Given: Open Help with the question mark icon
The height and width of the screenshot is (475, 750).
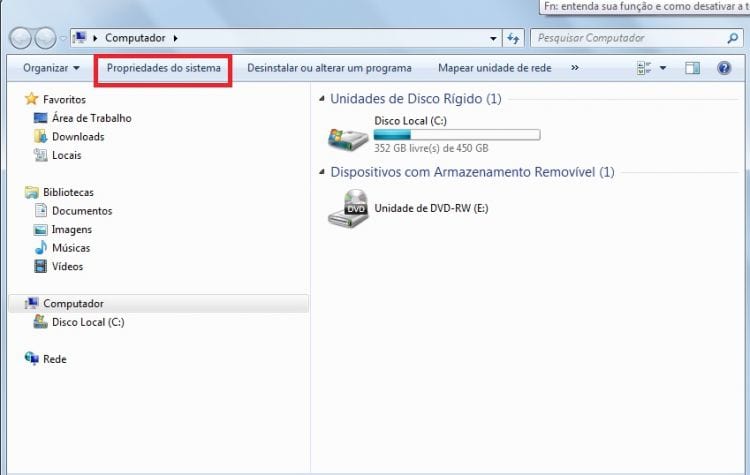Looking at the screenshot, I should click(x=724, y=68).
